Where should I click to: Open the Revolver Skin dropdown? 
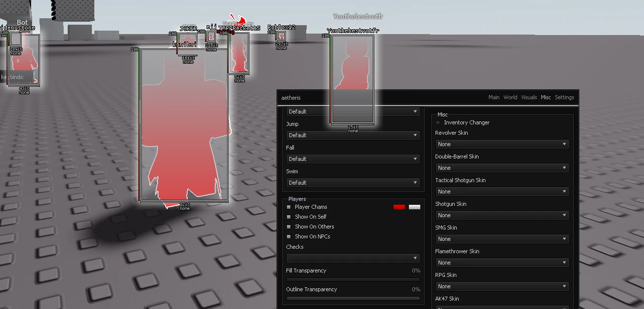tap(502, 144)
